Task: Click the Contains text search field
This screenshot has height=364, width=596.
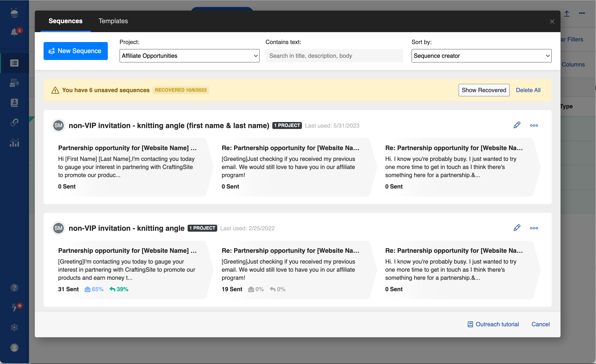Action: click(334, 56)
